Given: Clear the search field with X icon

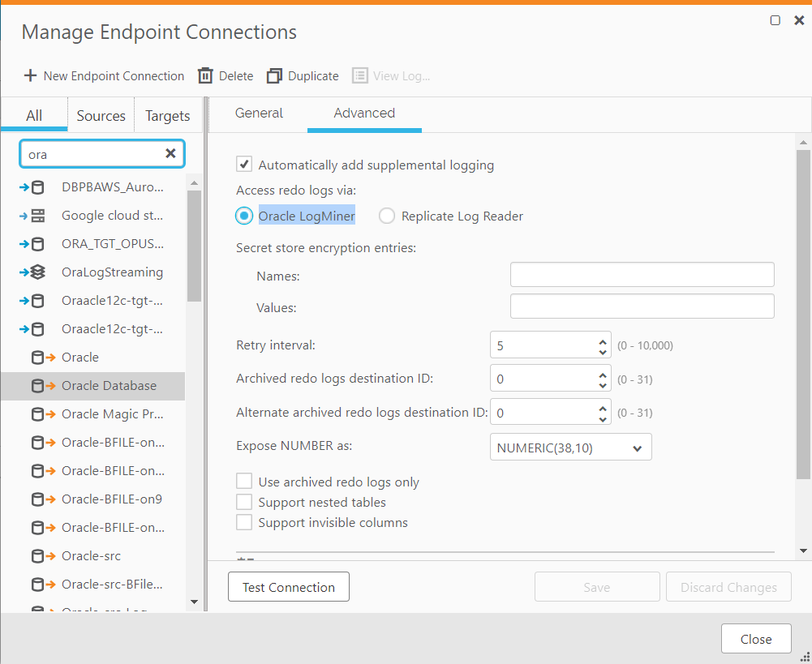Looking at the screenshot, I should click(170, 153).
